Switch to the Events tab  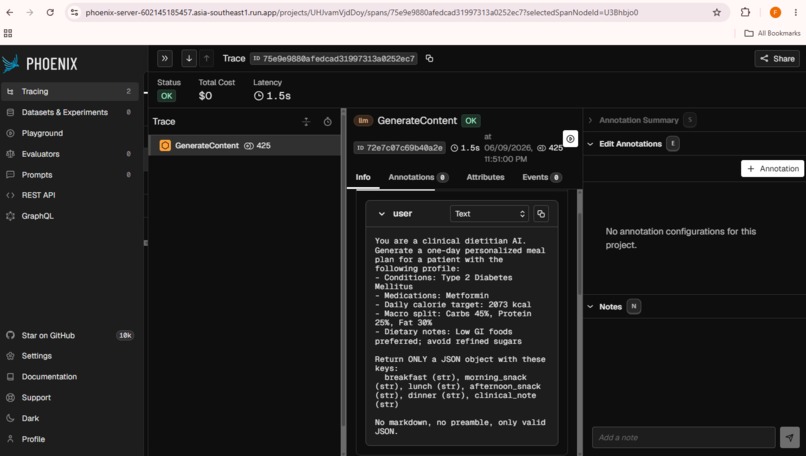542,177
